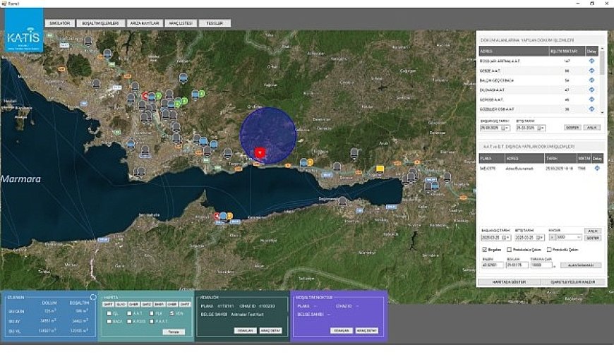Enable the BACA map layer checkbox
The height and width of the screenshot is (364, 614).
point(109,322)
